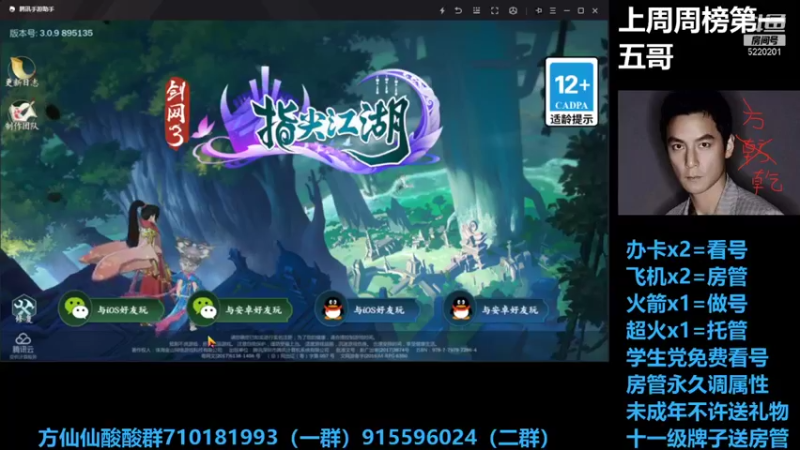Image resolution: width=800 pixels, height=450 pixels.
Task: Click the streamer portrait photo
Action: pos(708,153)
